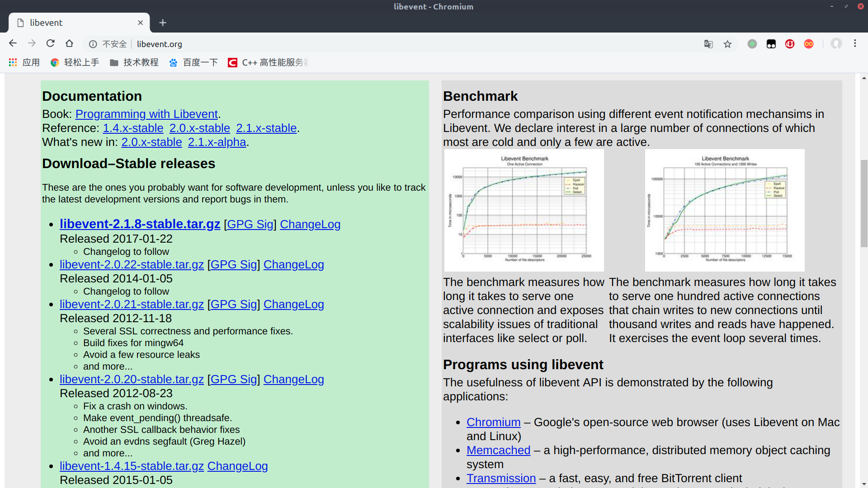This screenshot has width=868, height=488.
Task: Click the browser back arrow
Action: coord(13,43)
